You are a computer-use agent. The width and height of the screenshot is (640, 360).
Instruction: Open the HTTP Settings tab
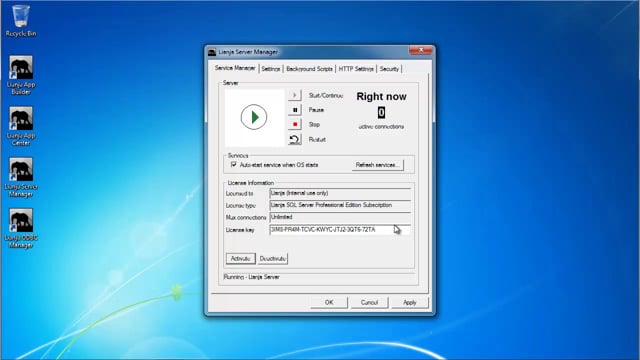(356, 69)
